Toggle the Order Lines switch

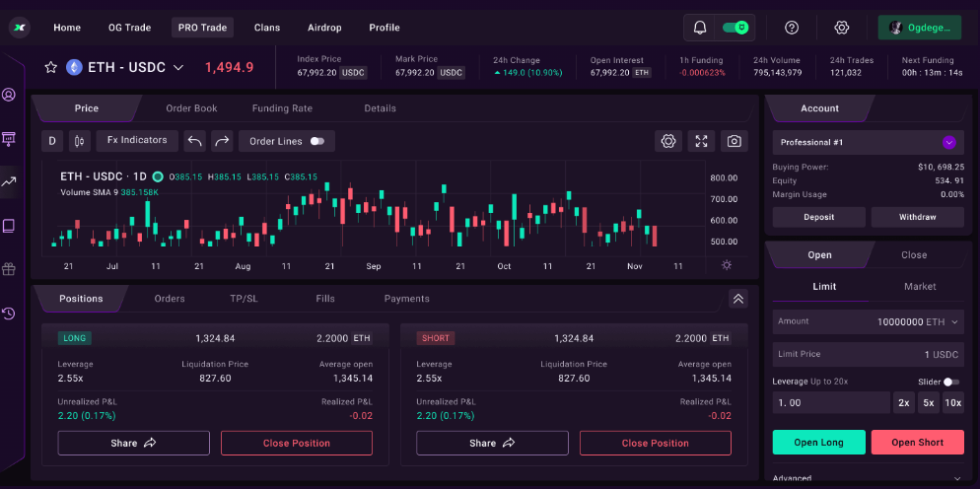point(316,141)
